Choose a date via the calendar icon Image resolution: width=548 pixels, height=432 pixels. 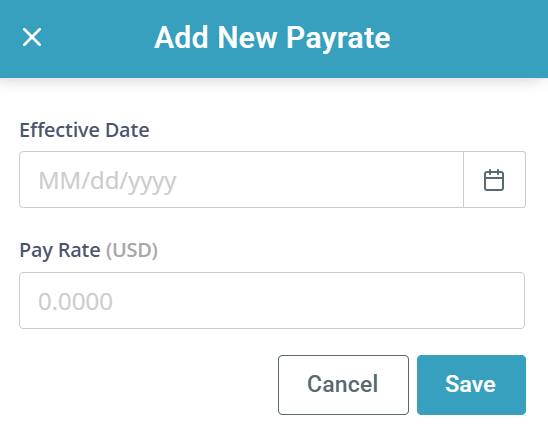tap(494, 180)
